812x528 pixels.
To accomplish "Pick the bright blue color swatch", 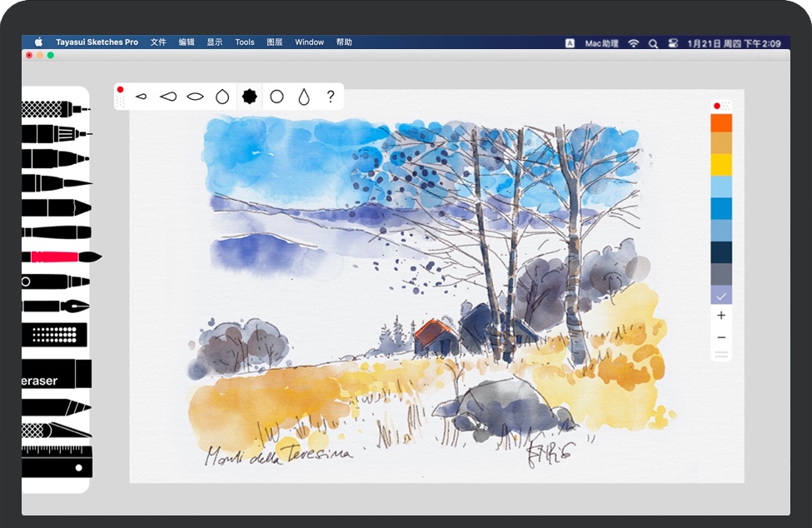I will pos(721,208).
